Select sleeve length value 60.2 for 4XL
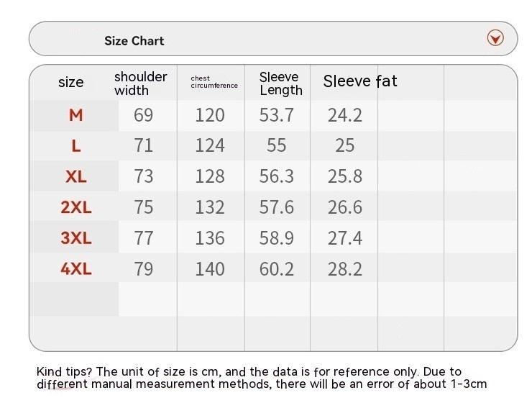Image resolution: width=532 pixels, height=403 pixels. (x=277, y=269)
